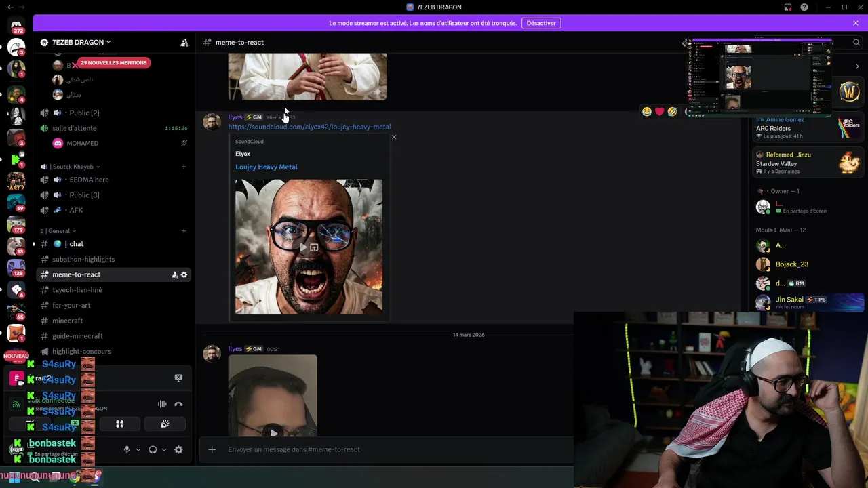Add a channel to Soutek Khayeb category
The image size is (868, 488).
[184, 167]
